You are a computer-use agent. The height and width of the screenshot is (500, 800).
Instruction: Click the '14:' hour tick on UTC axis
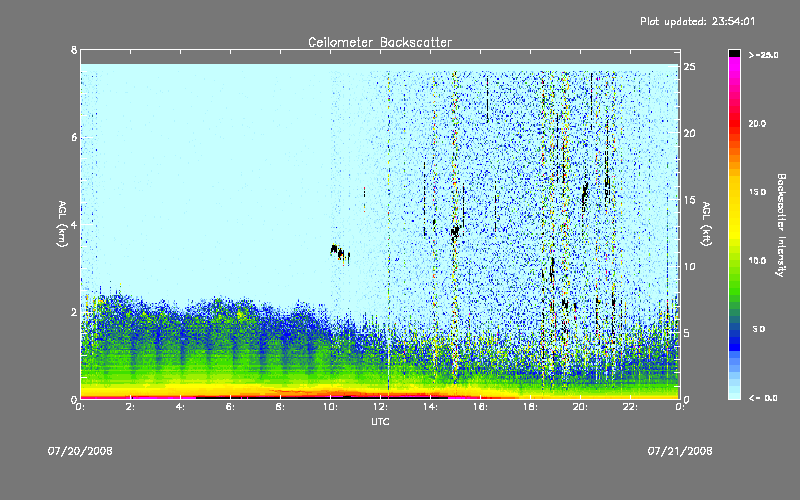pos(431,407)
